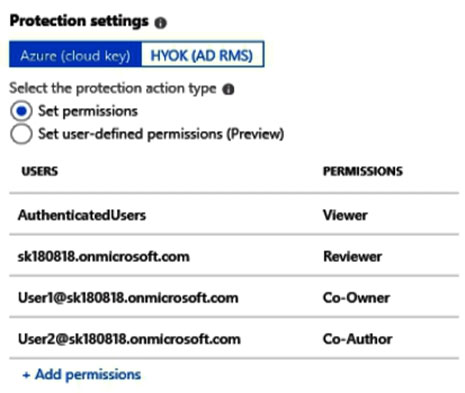
Task: Click the PERMISSIONS column header
Action: tap(363, 171)
